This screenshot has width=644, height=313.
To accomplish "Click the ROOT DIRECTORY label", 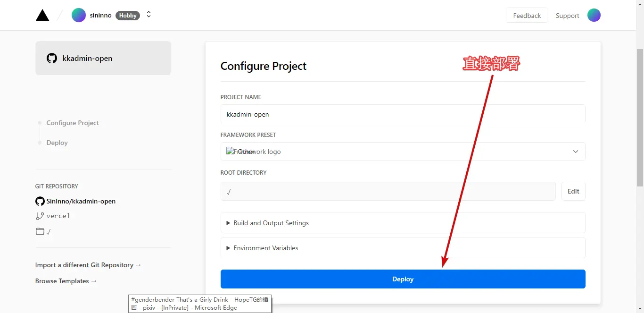I will [x=244, y=172].
